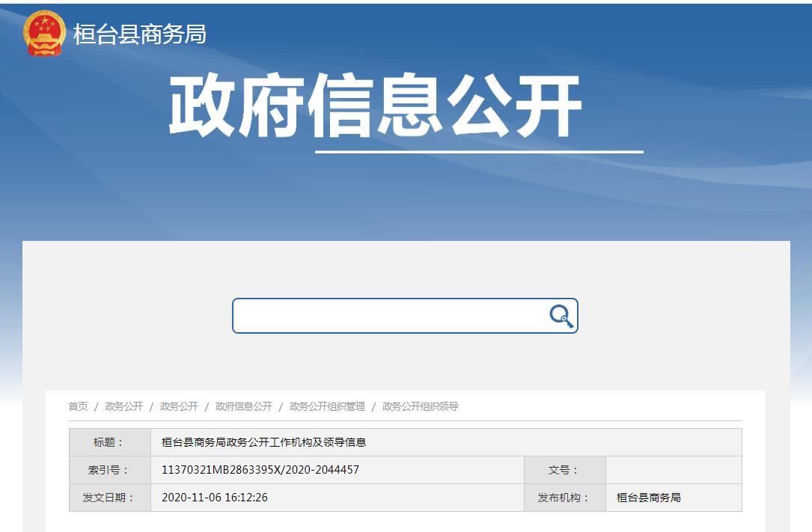Image resolution: width=812 pixels, height=532 pixels.
Task: Open 桓台县商务局 site title in header
Action: click(140, 34)
